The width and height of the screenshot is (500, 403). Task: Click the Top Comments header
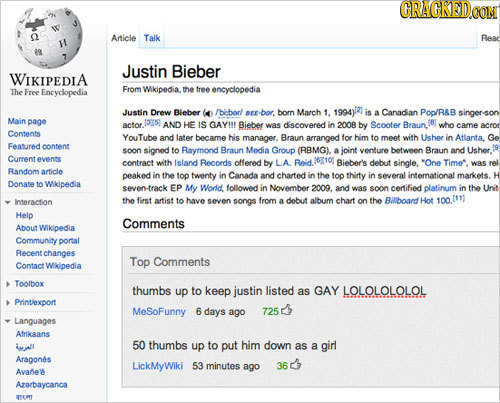tap(170, 262)
